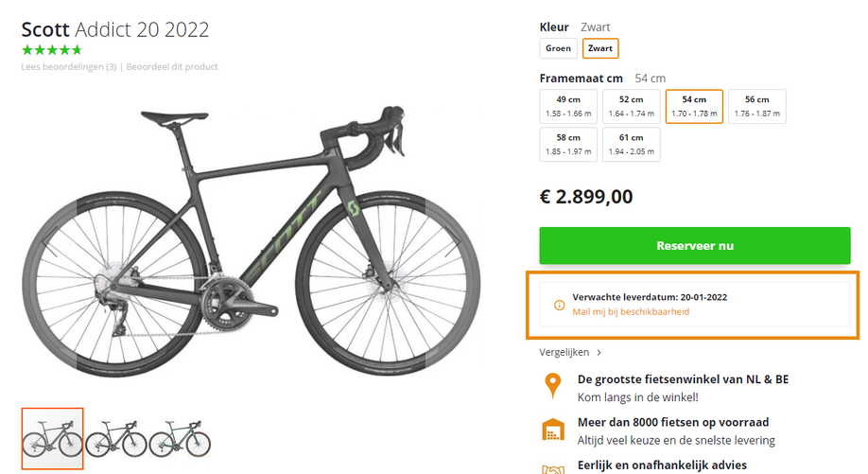The width and height of the screenshot is (868, 474).
Task: Expand the Vergelijken chevron
Action: [599, 353]
